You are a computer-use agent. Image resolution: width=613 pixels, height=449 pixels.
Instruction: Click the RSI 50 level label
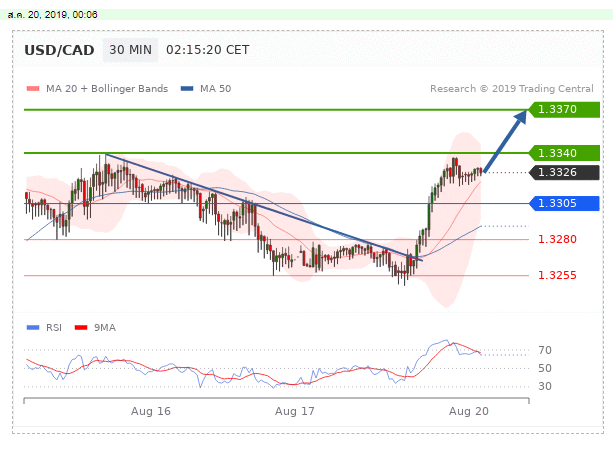[x=545, y=368]
